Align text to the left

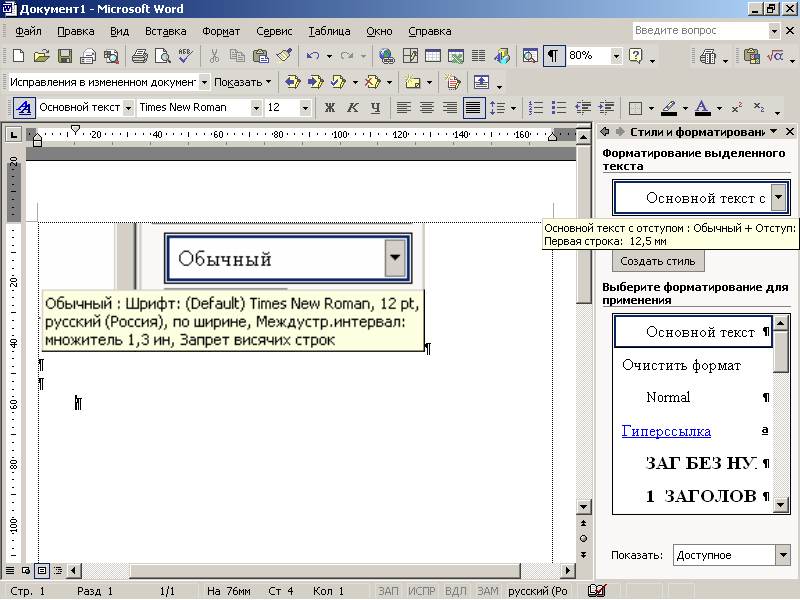(404, 108)
